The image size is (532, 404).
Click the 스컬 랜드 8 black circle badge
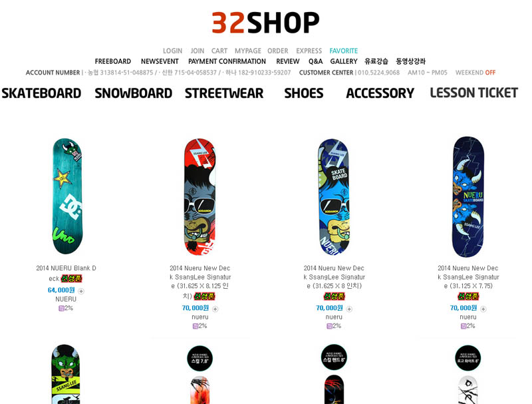click(334, 357)
